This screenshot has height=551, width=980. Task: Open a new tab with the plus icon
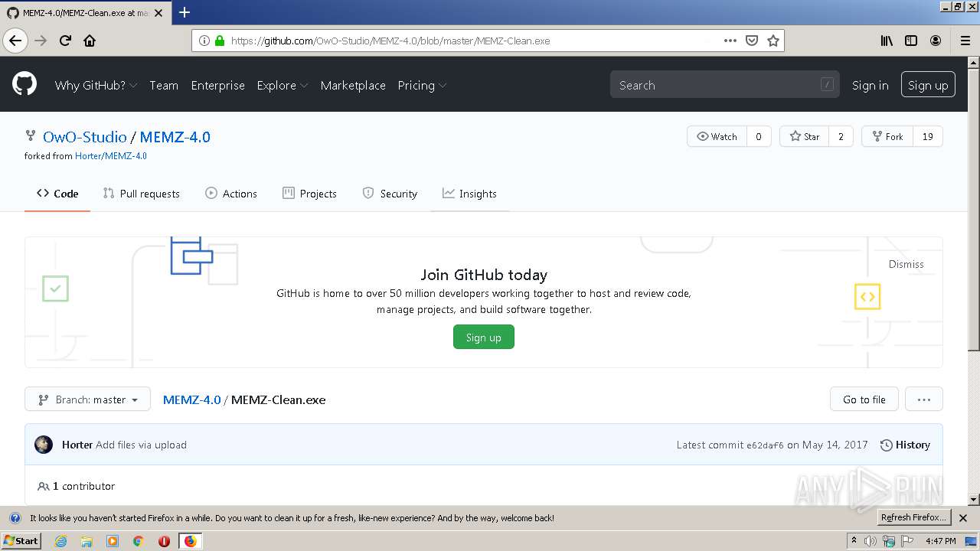coord(185,12)
